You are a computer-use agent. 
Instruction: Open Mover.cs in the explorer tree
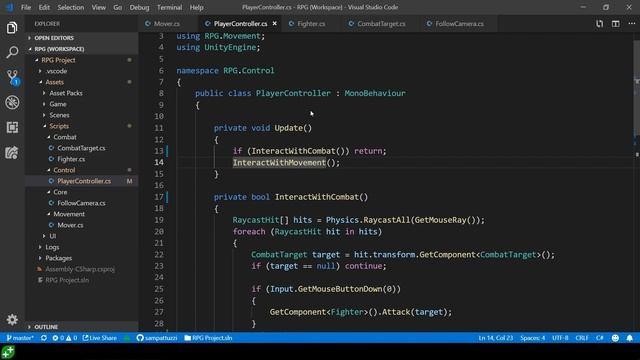click(x=82, y=225)
